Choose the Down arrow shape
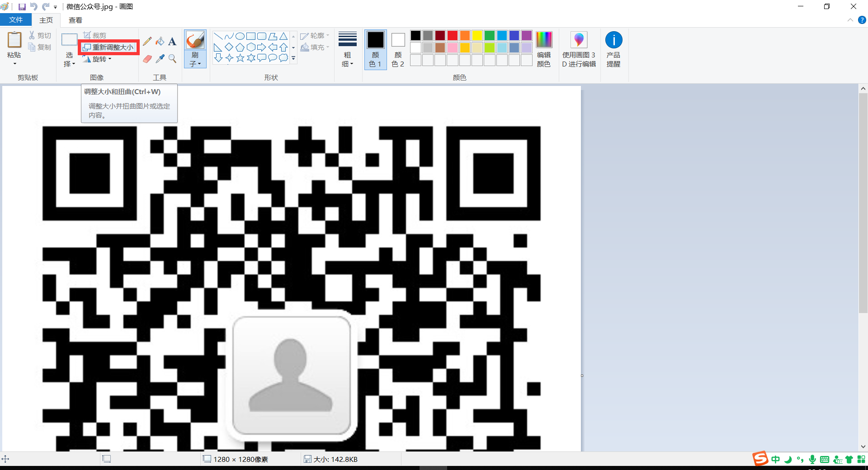The height and width of the screenshot is (470, 868). (x=218, y=58)
